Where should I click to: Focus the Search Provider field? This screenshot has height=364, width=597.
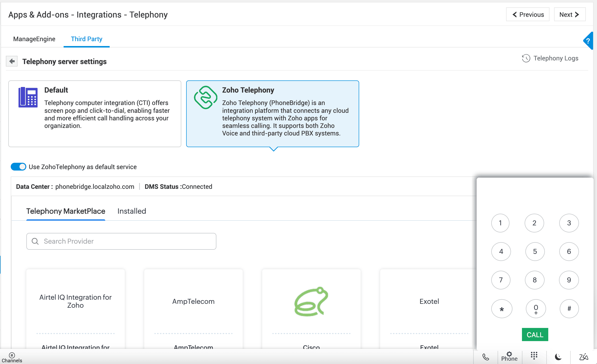click(121, 241)
